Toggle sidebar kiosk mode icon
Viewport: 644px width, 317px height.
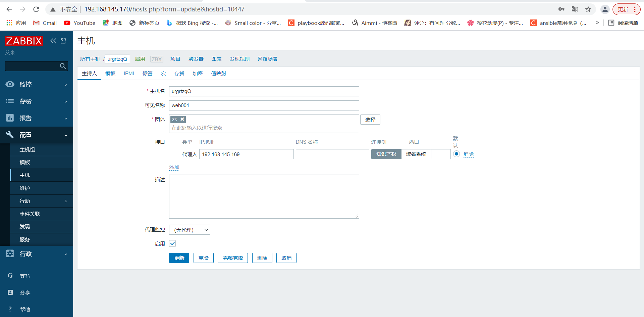point(63,41)
